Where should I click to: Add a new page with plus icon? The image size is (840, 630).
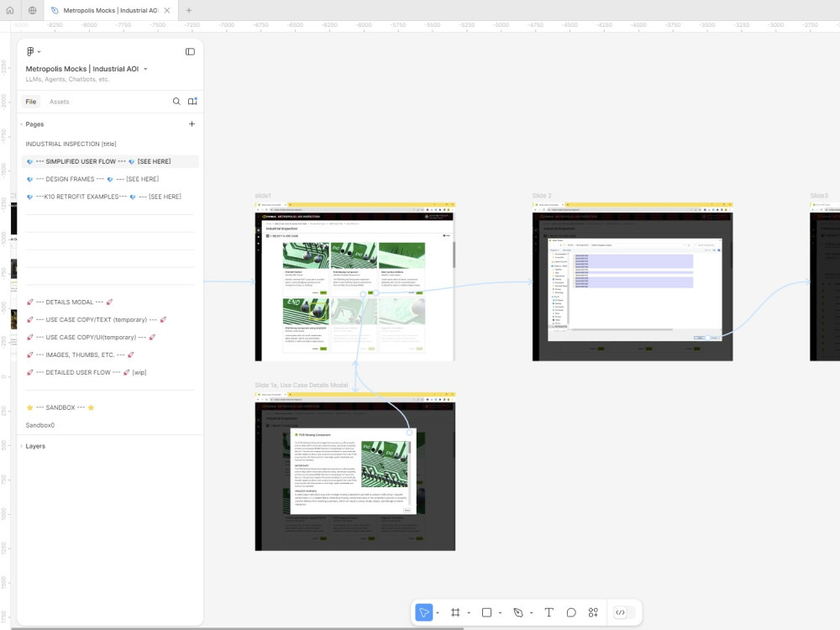(x=192, y=123)
